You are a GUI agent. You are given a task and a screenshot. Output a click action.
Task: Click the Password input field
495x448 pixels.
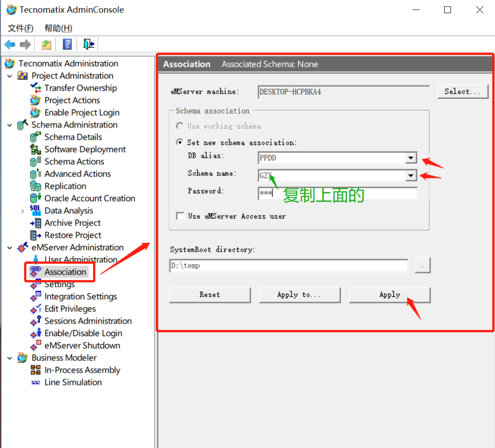[337, 193]
